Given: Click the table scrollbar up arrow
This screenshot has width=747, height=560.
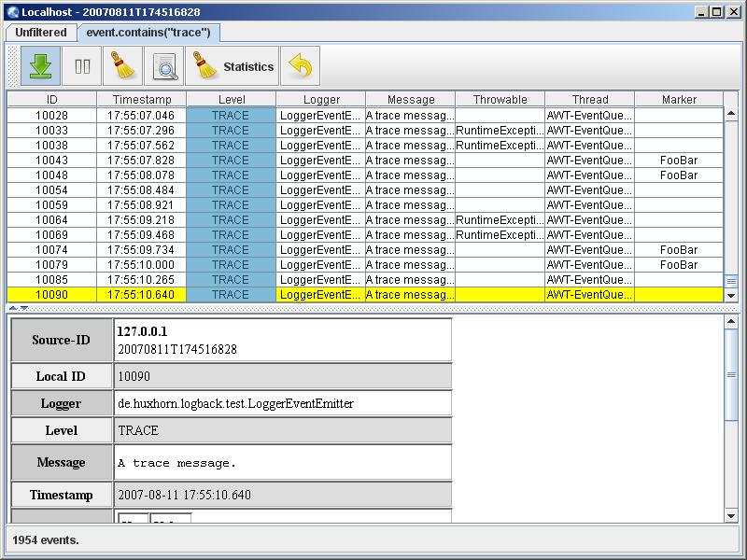Looking at the screenshot, I should 731,114.
